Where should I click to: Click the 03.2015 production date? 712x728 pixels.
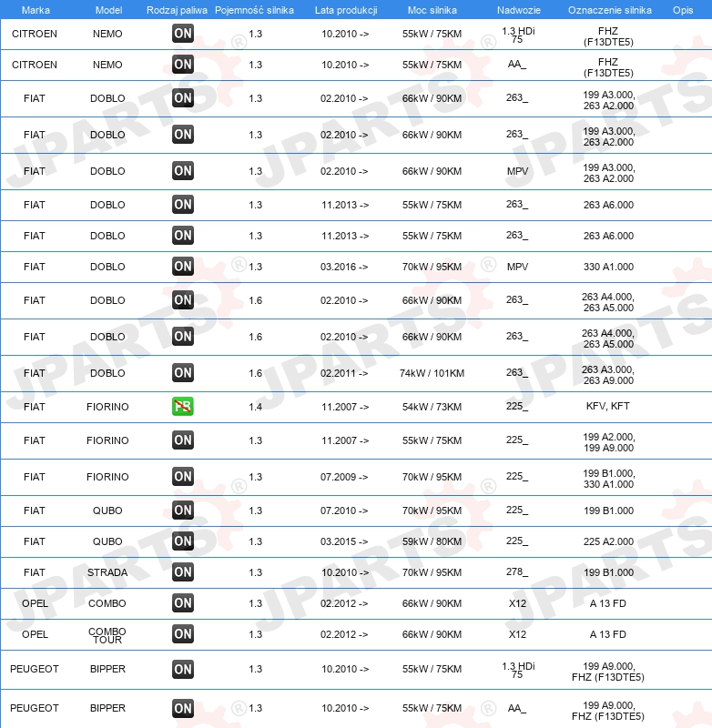click(x=344, y=541)
